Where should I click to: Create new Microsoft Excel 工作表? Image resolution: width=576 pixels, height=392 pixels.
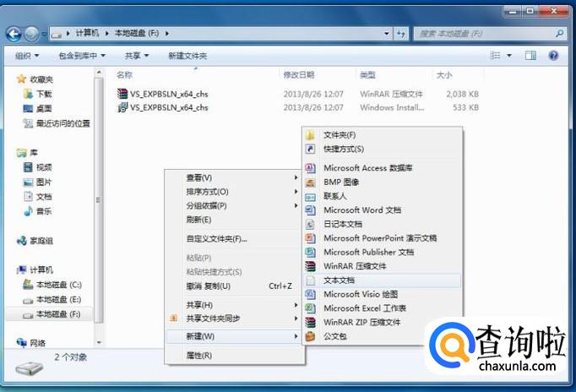[382, 308]
